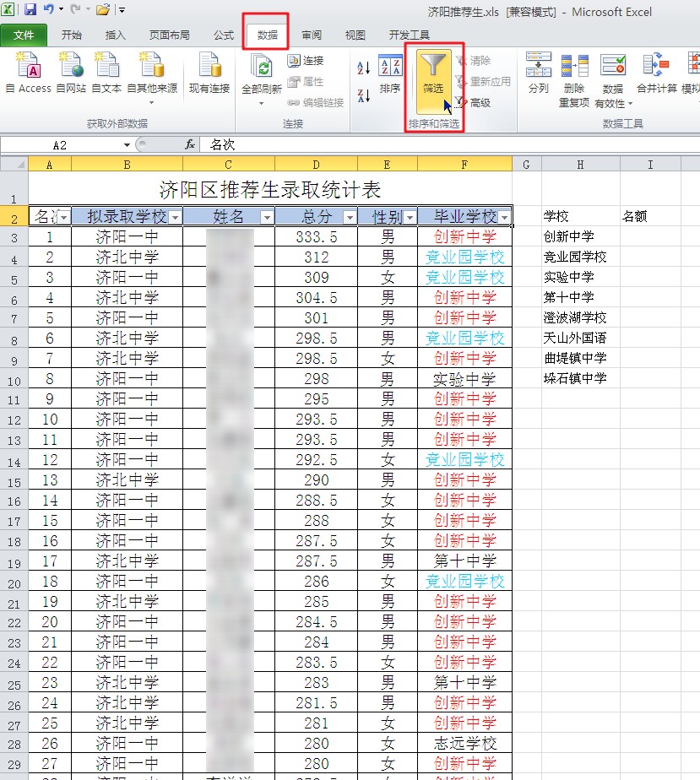Click the Undo arrow icon

[x=48, y=9]
